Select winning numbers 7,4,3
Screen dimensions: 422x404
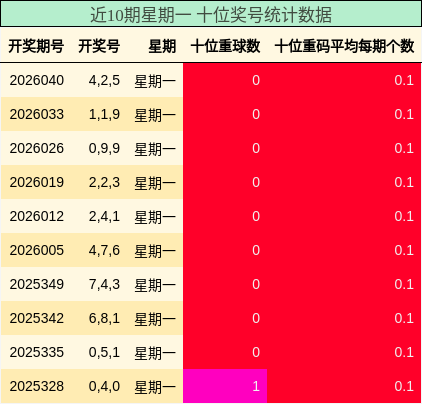click(104, 285)
